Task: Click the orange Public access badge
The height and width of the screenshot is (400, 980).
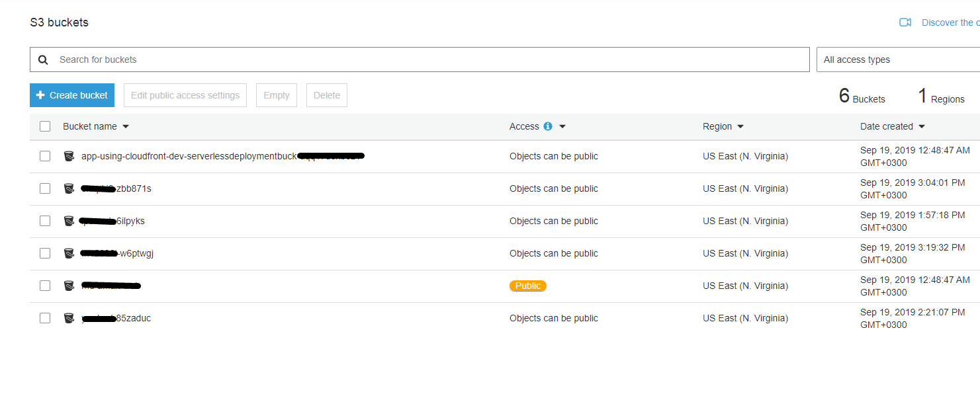Action: (528, 286)
